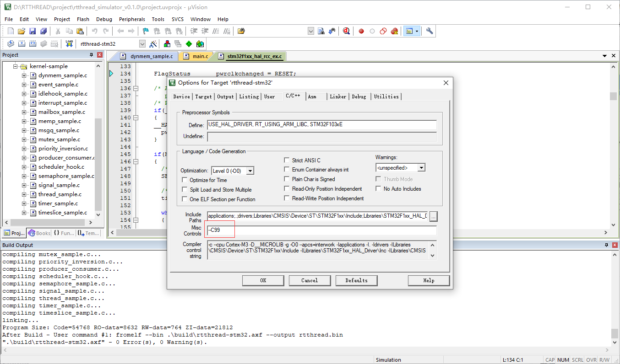Click the Indent selection toolbar icon
620x364 pixels.
(x=194, y=31)
